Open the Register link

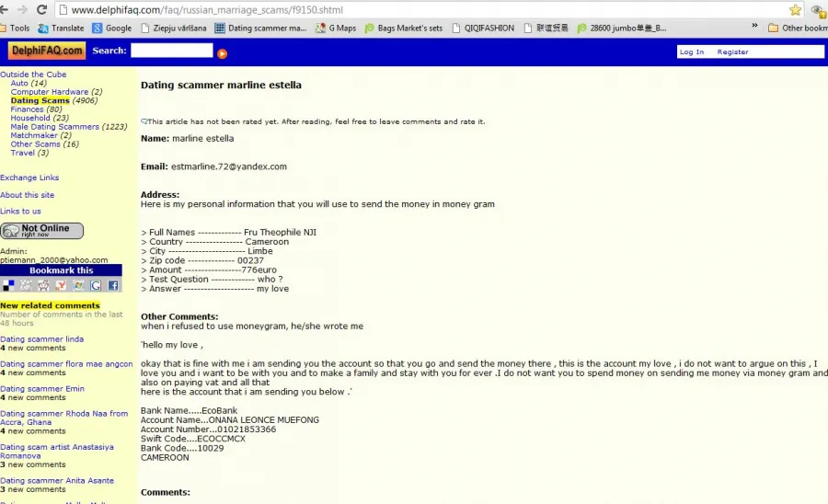click(732, 52)
